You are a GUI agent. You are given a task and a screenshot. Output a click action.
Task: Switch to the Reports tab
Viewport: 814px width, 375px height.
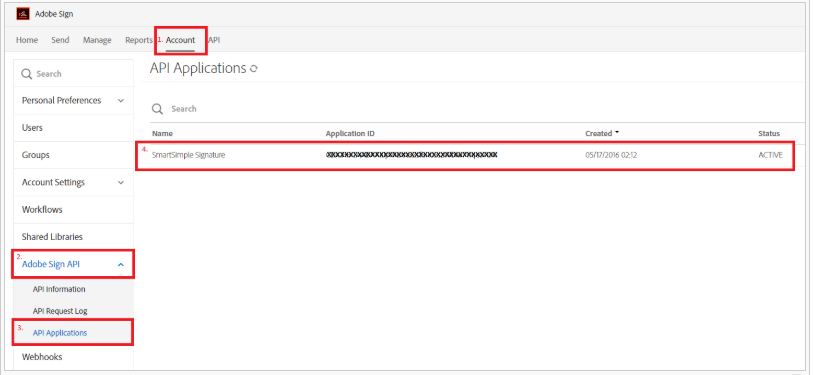click(139, 40)
